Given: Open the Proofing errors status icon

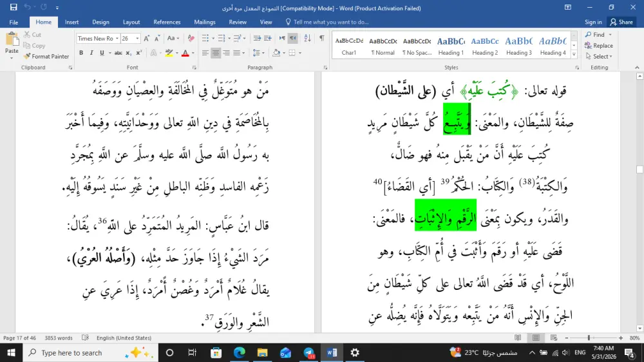Looking at the screenshot, I should (x=85, y=338).
